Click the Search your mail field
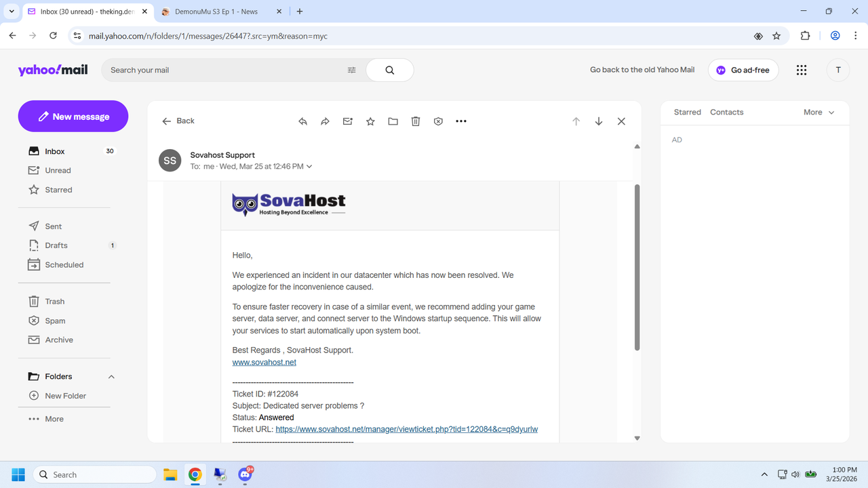 (x=227, y=70)
